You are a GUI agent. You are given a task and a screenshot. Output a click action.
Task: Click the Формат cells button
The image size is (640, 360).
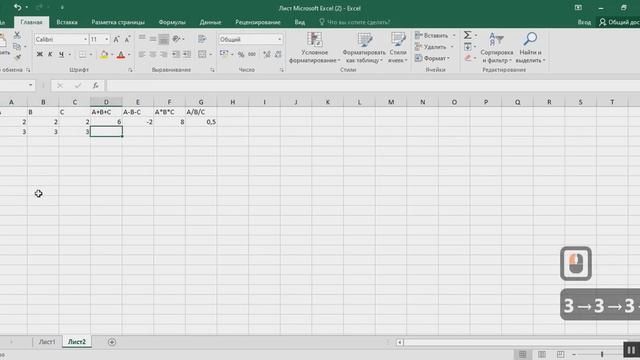(x=433, y=58)
